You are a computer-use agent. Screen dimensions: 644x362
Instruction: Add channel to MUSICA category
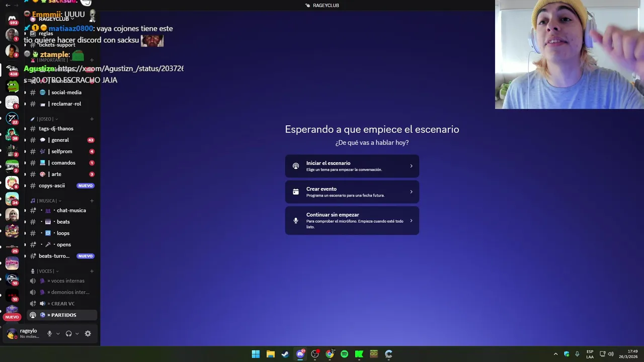[92, 201]
